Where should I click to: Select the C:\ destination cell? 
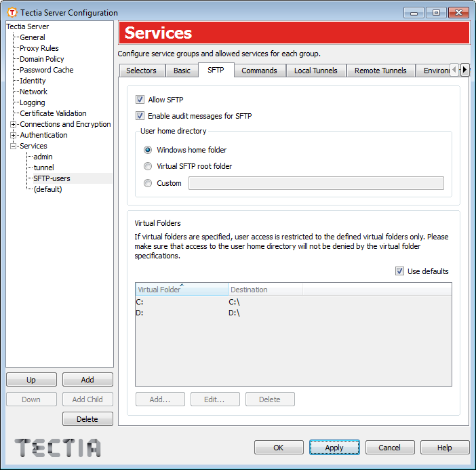click(x=234, y=302)
